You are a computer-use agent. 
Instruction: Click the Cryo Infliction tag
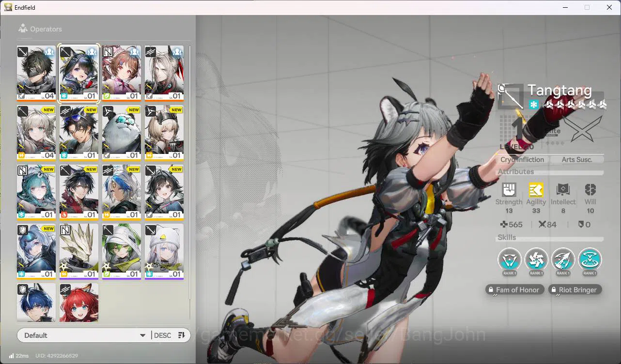click(522, 160)
